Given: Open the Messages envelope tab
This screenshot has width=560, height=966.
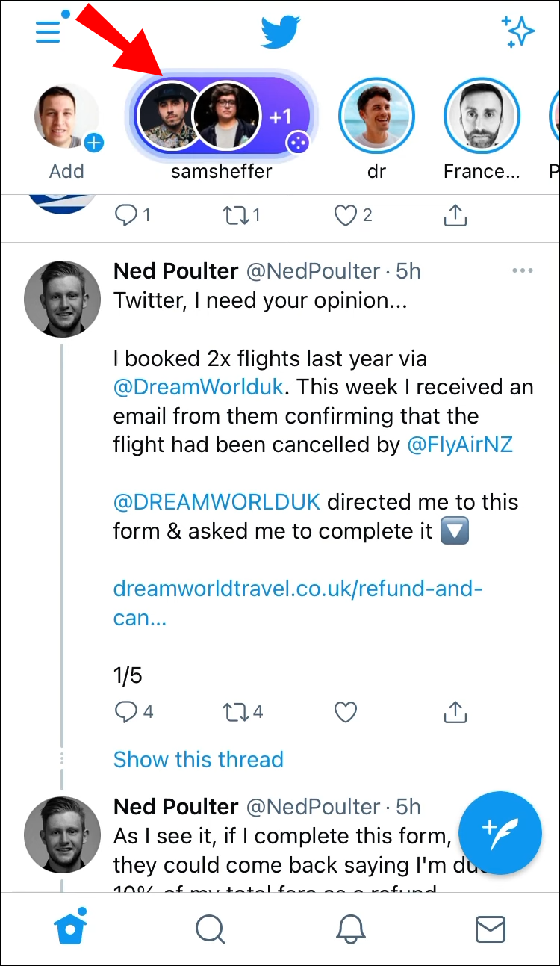Looking at the screenshot, I should [491, 929].
